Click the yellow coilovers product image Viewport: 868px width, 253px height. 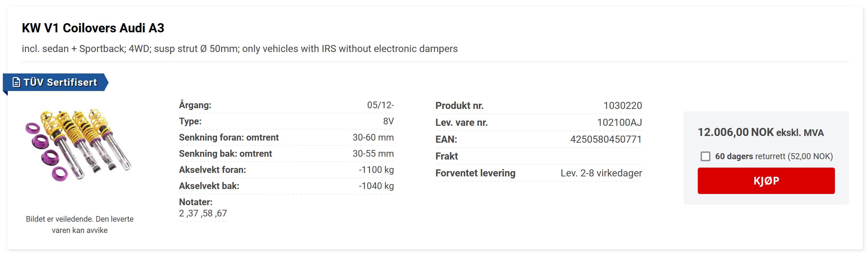[78, 144]
